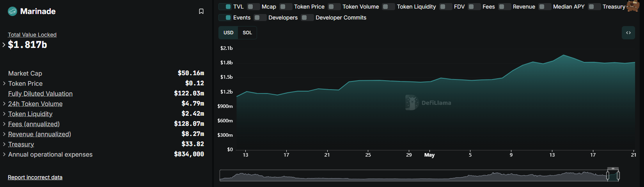
Task: Enable the Token Volume series
Action: pyautogui.click(x=334, y=7)
